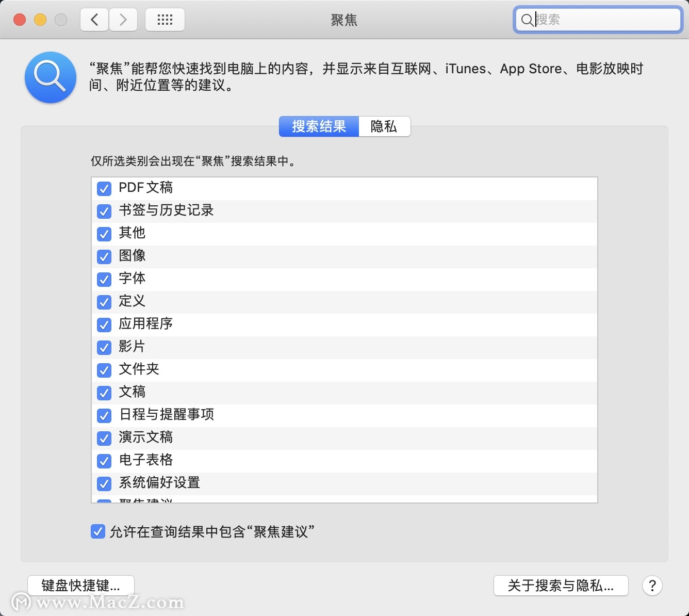Viewport: 689px width, 616px height.
Task: Select the 图像 row label
Action: (x=132, y=255)
